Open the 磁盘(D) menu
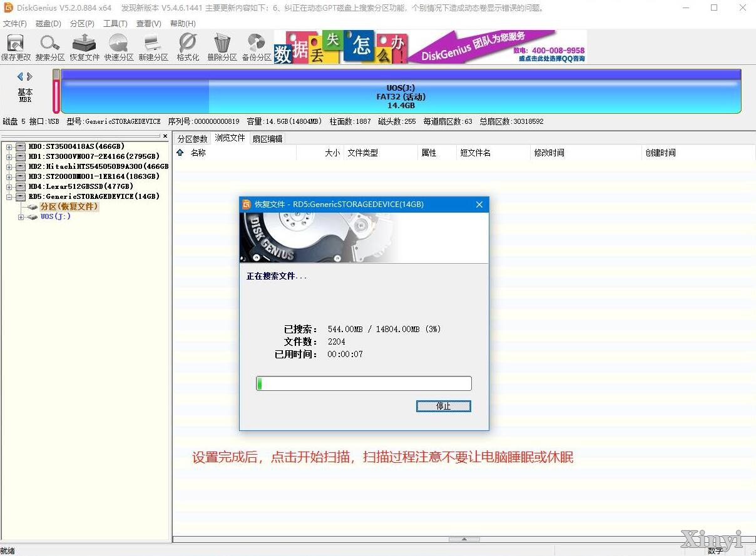Viewport: 756px width, 556px height. 48,24
